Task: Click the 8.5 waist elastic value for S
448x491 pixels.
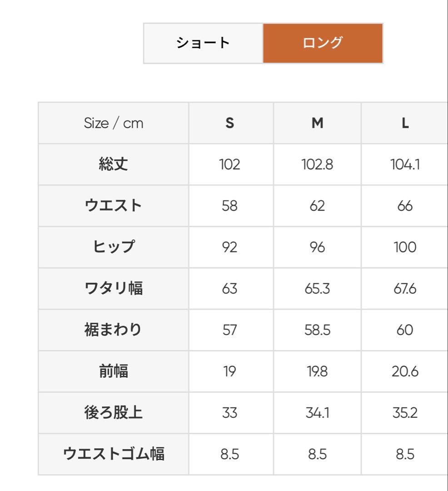Action: [x=230, y=454]
